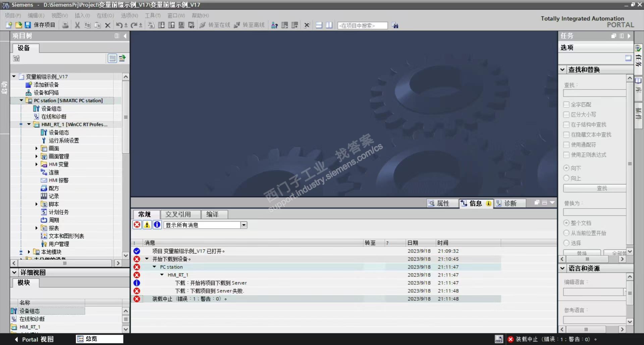Switch to the 编译 tab
644x345 pixels.
pos(215,214)
